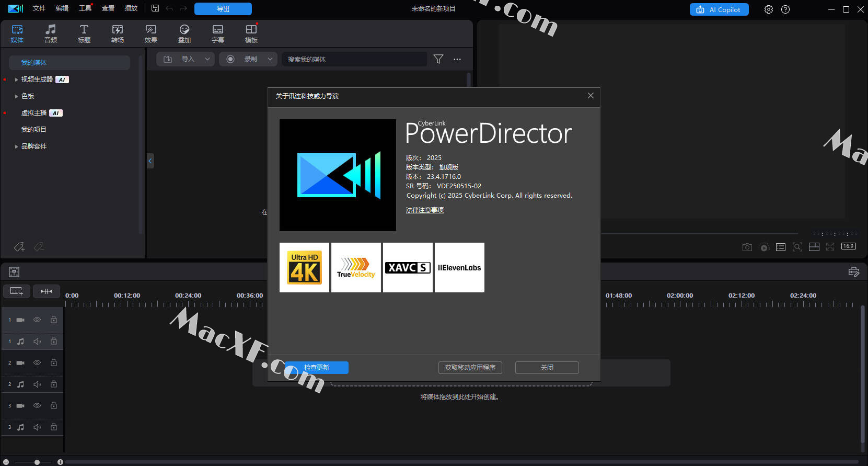The height and width of the screenshot is (466, 868).
Task: Collapse the media library panel arrow
Action: pyautogui.click(x=150, y=161)
